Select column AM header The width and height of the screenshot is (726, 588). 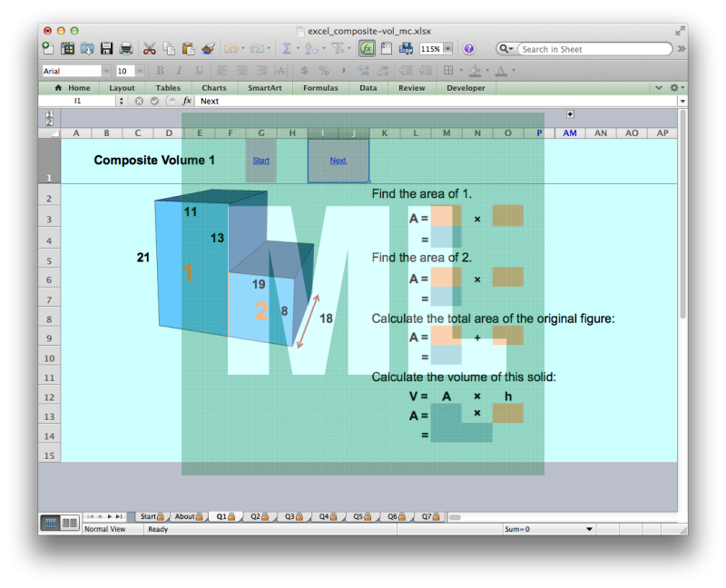[570, 132]
